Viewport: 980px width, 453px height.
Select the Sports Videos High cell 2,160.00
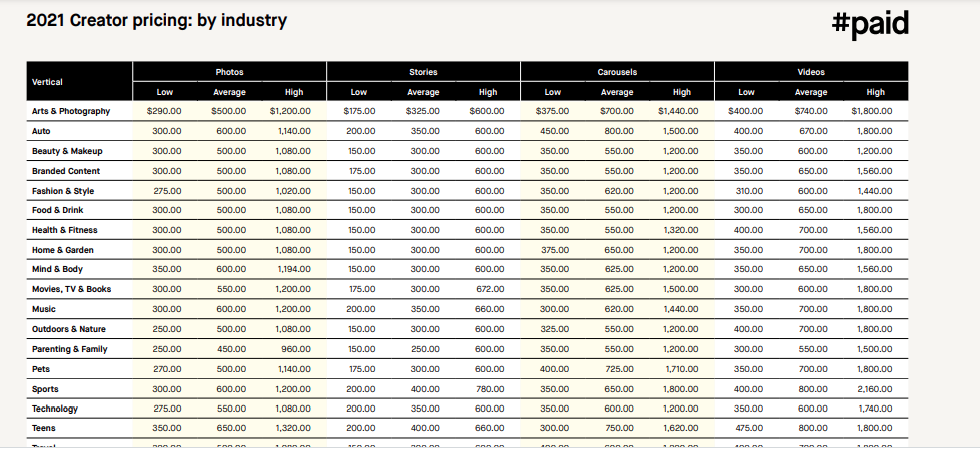click(x=875, y=388)
